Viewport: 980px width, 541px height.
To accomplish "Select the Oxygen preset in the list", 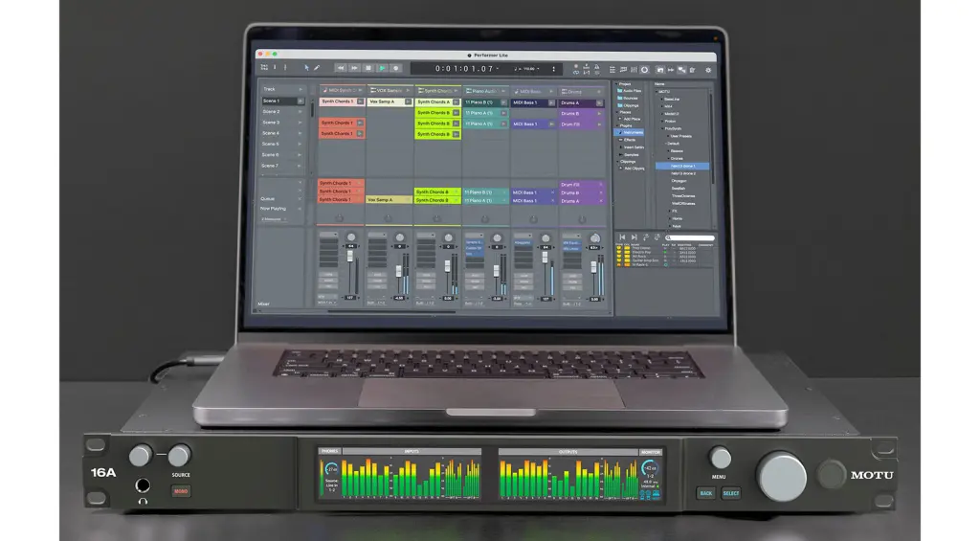I will click(679, 180).
